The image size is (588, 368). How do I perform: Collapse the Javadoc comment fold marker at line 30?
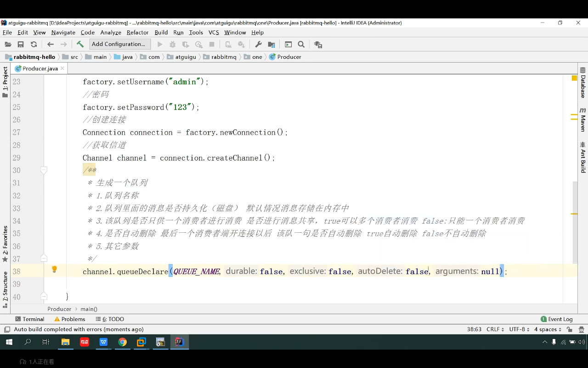(44, 170)
